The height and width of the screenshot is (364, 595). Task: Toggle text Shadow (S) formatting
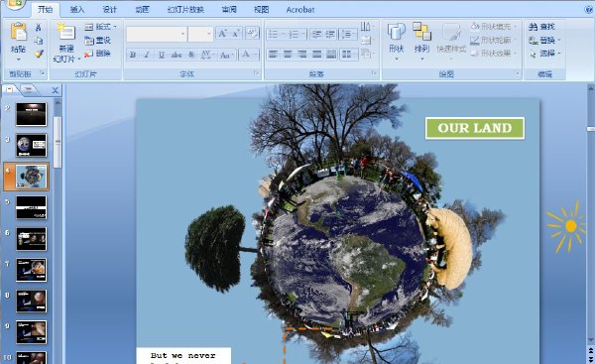pyautogui.click(x=191, y=55)
